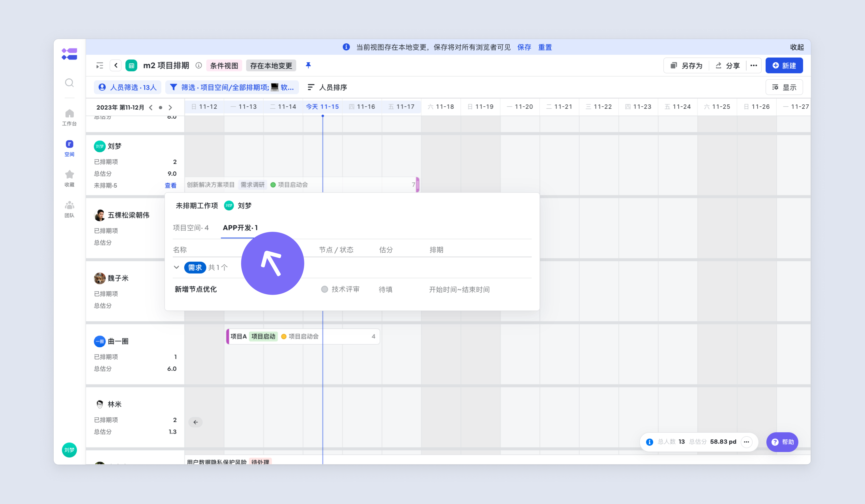
Task: Click the 待处理 status tag
Action: (x=260, y=461)
